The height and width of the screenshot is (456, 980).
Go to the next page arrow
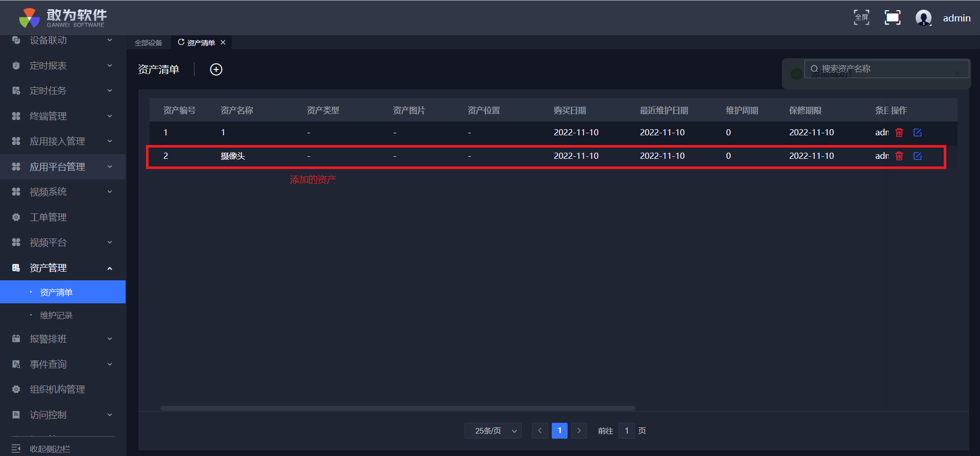pos(579,430)
